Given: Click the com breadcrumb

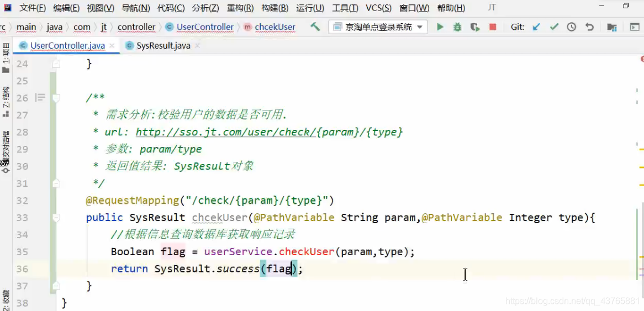Looking at the screenshot, I should click(x=82, y=27).
